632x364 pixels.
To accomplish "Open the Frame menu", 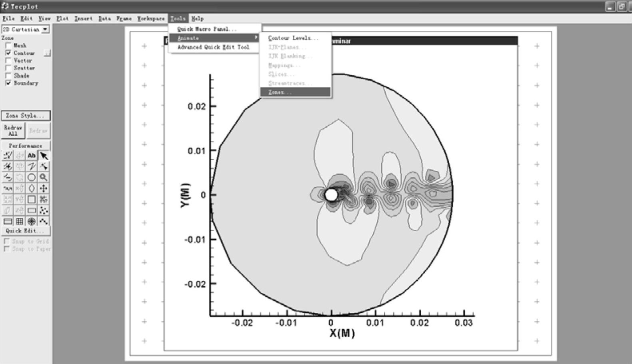I will [124, 18].
